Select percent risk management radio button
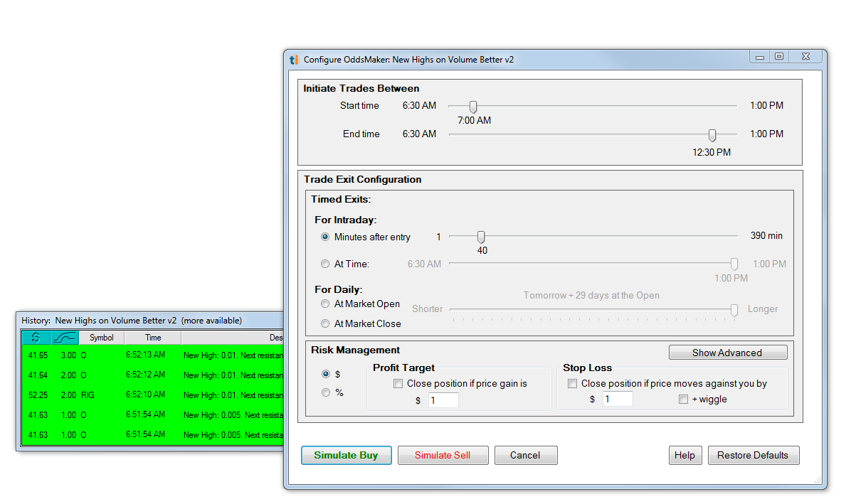 [326, 392]
